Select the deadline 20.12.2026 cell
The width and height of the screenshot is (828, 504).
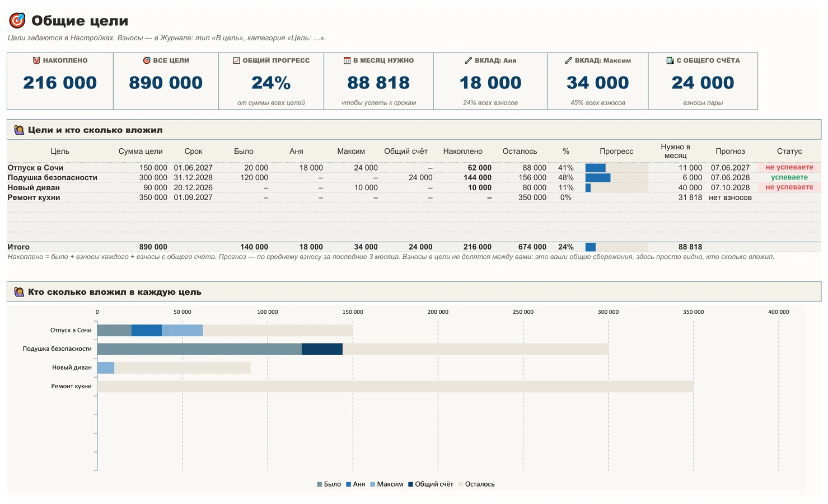point(193,188)
